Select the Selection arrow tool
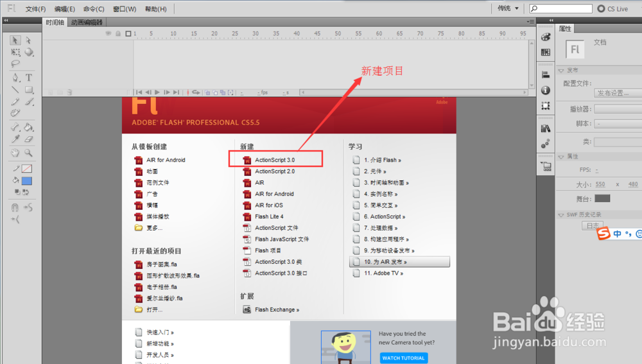This screenshot has width=642, height=364. pyautogui.click(x=15, y=40)
